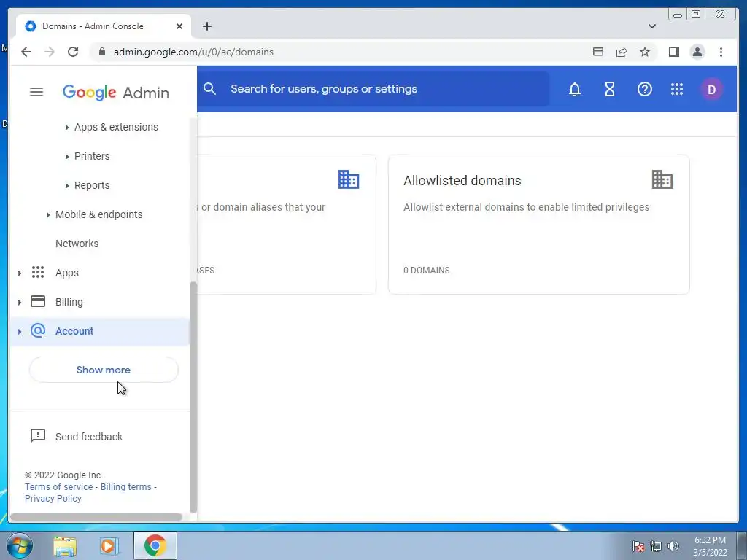This screenshot has height=560, width=747.
Task: Click the address bar URL
Action: (x=193, y=52)
